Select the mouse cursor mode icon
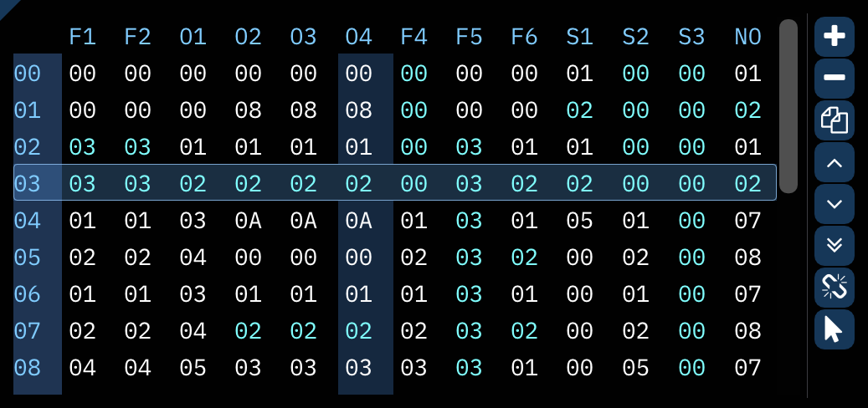The image size is (868, 408). (x=834, y=329)
